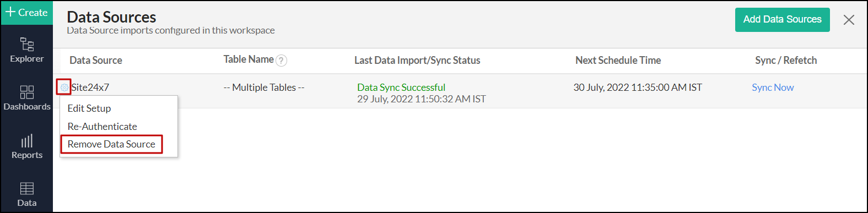Click the Next Schedule Time header
Screen dimensions: 868x213
618,61
